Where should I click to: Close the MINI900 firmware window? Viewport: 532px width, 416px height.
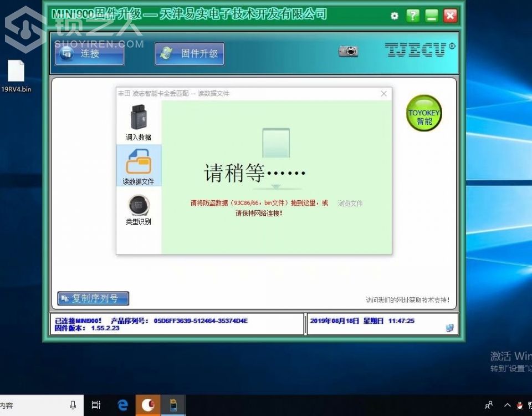[x=450, y=16]
